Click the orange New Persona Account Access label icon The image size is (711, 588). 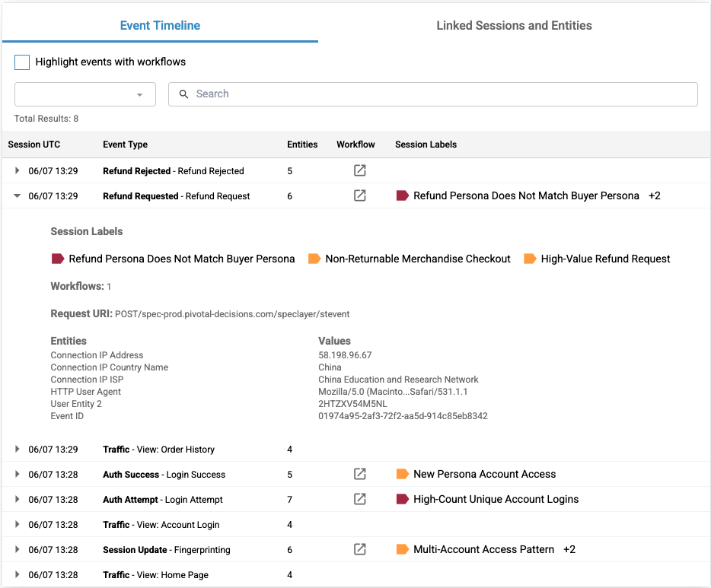point(403,475)
